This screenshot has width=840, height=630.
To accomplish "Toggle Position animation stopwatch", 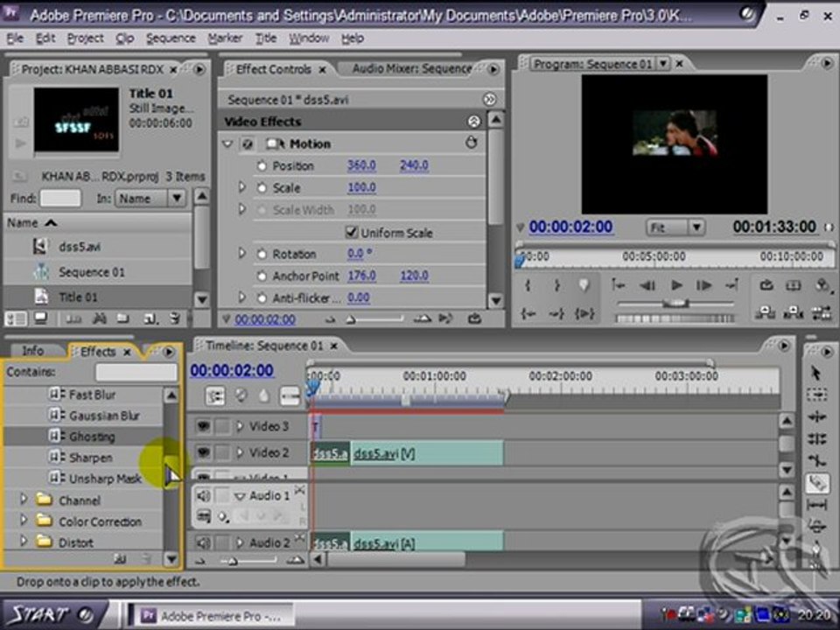I will tap(262, 166).
